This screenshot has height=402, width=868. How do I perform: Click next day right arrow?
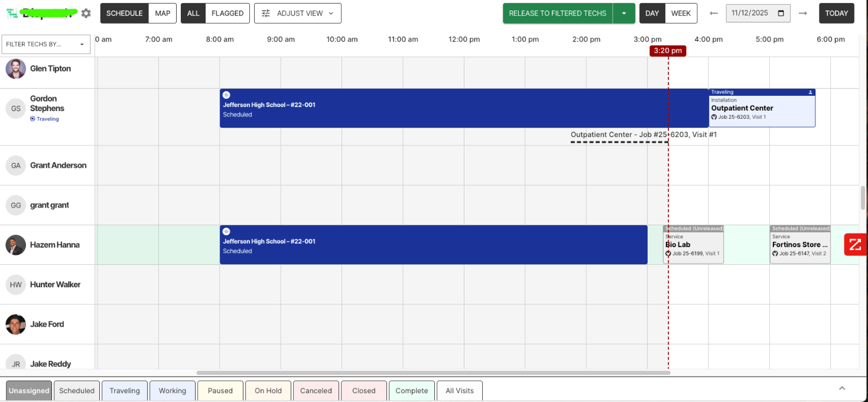tap(802, 13)
